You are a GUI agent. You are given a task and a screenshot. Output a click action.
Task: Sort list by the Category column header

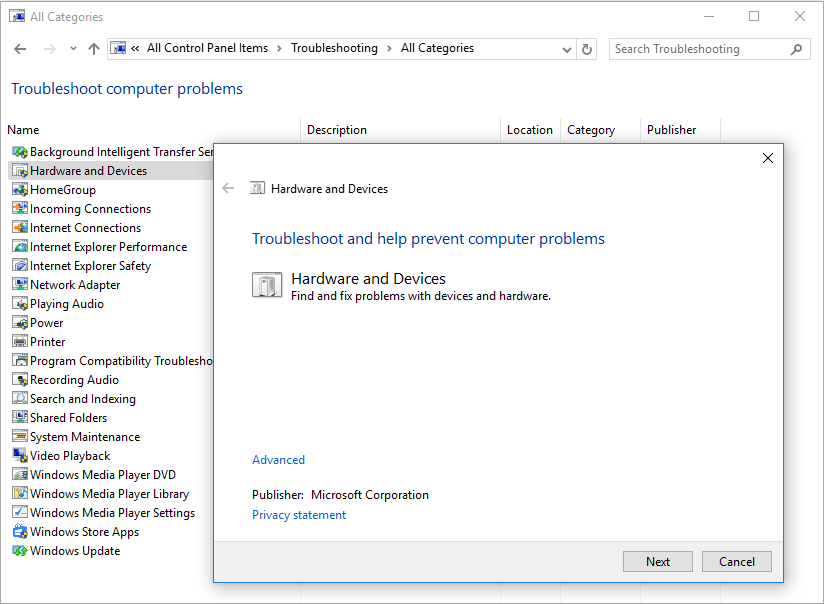590,130
